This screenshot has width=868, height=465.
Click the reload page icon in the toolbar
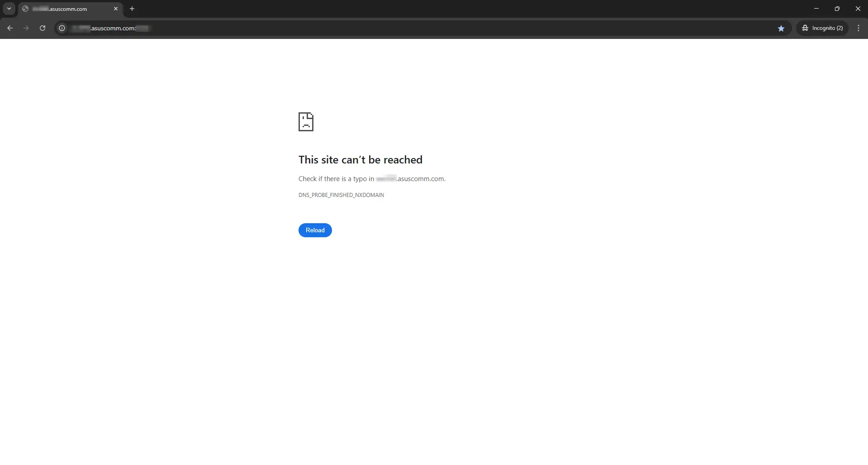point(43,28)
